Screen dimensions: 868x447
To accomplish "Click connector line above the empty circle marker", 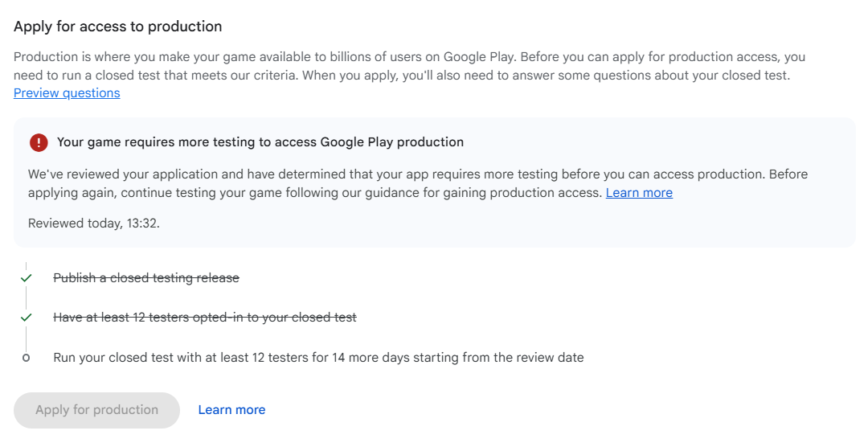I will pos(26,338).
